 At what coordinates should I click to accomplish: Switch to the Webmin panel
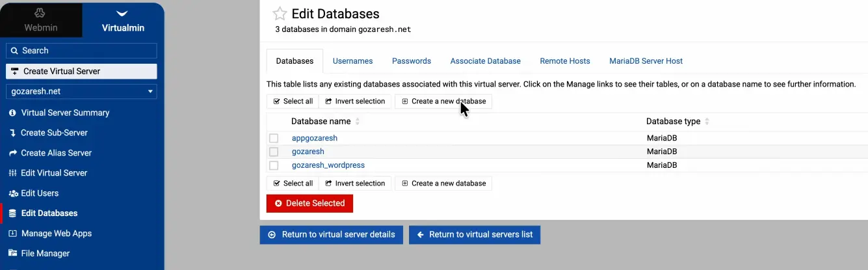pos(41,21)
